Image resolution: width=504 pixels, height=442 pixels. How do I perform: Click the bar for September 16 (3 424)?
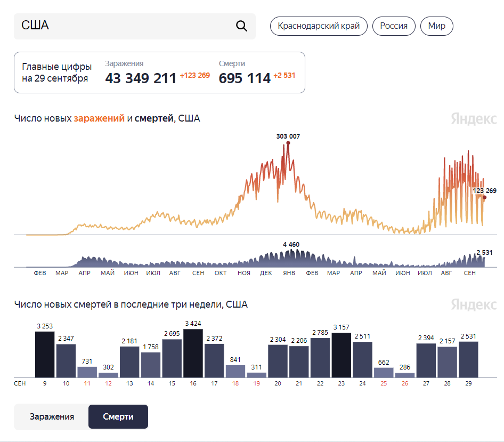pos(193,353)
